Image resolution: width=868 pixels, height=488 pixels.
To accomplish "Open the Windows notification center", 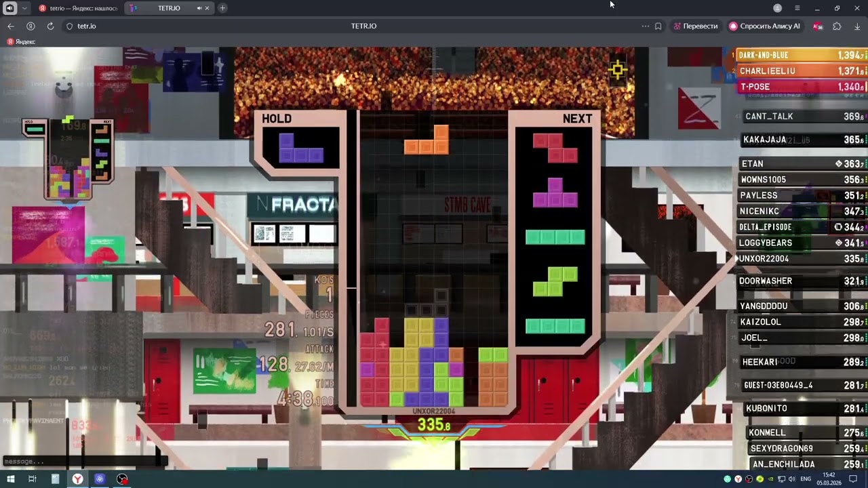I will point(854,479).
